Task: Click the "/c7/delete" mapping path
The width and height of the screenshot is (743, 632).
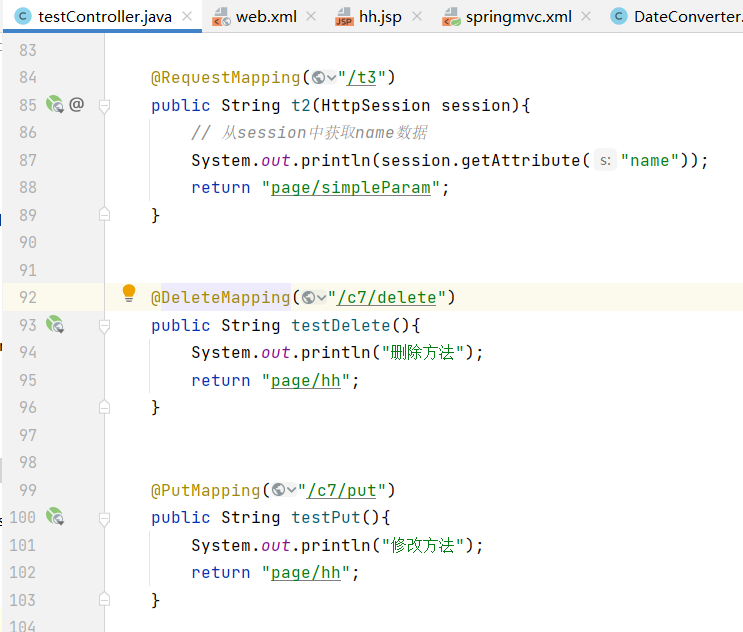Action: pyautogui.click(x=386, y=298)
